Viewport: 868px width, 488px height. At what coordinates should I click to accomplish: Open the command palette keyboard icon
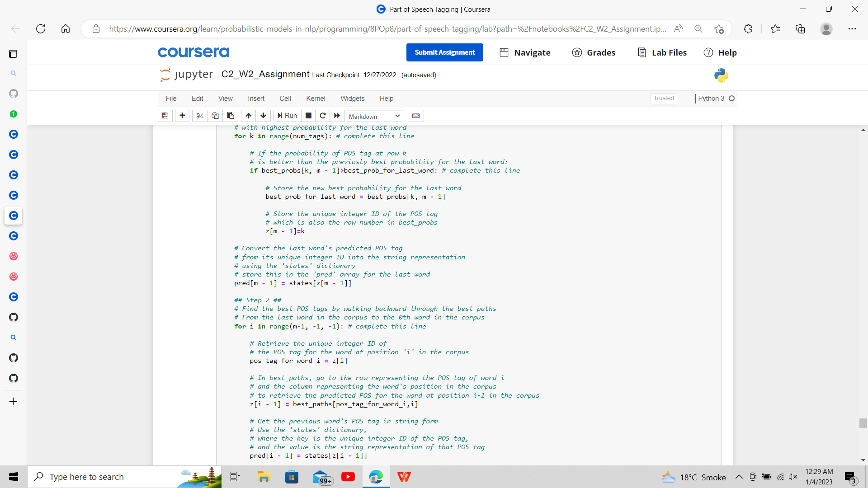[416, 116]
